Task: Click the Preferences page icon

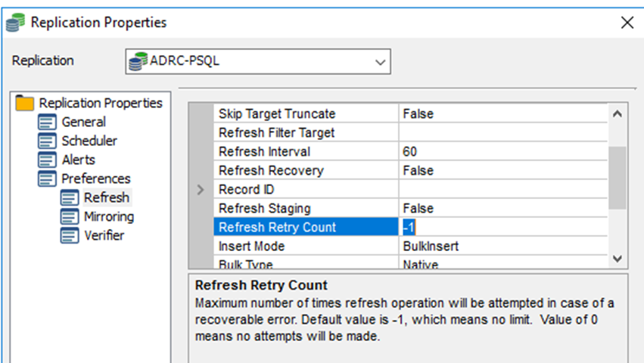Action: (48, 178)
